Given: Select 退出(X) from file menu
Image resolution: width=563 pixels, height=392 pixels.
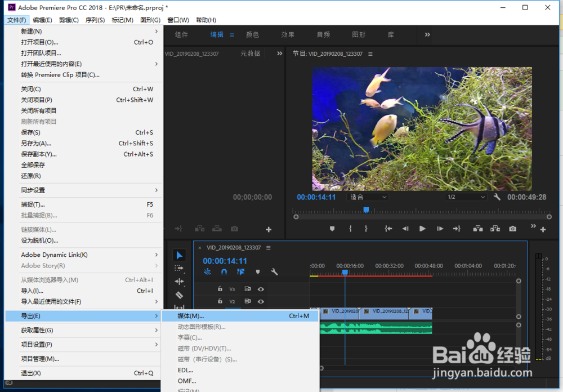Looking at the screenshot, I should (84, 373).
